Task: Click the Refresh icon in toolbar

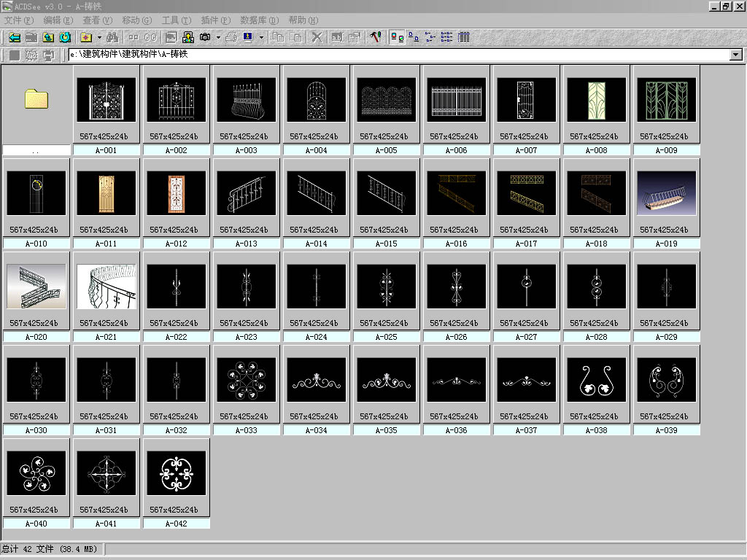Action: pos(65,36)
